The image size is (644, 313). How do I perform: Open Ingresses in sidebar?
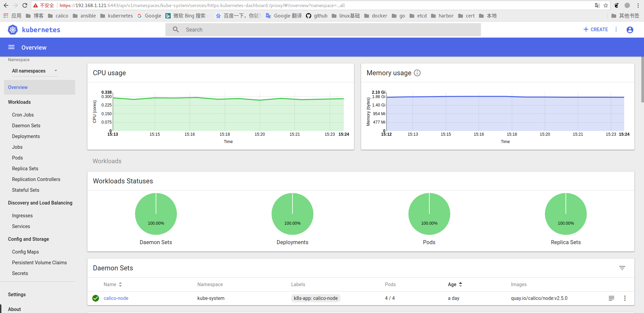(22, 216)
